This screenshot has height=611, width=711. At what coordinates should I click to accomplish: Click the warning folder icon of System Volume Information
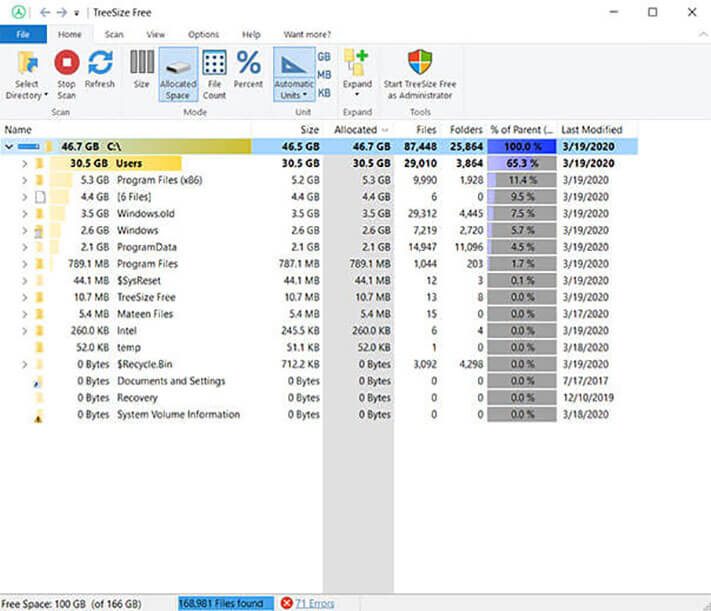pyautogui.click(x=39, y=415)
